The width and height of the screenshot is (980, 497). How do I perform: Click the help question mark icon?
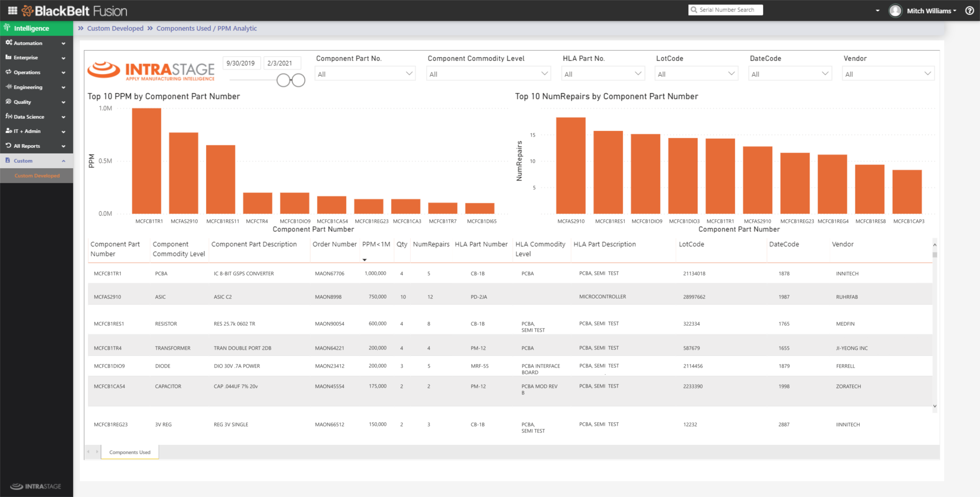[969, 11]
